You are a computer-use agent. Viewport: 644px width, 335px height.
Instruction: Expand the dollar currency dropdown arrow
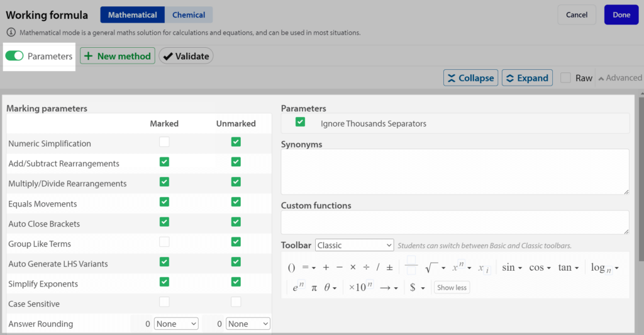423,288
